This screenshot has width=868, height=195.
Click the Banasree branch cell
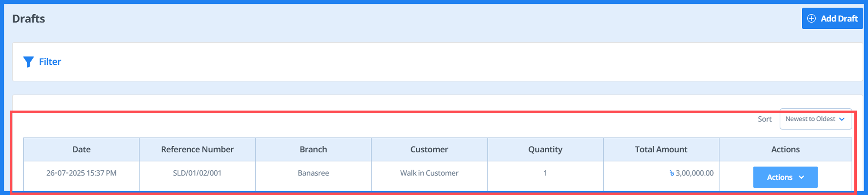pyautogui.click(x=313, y=173)
